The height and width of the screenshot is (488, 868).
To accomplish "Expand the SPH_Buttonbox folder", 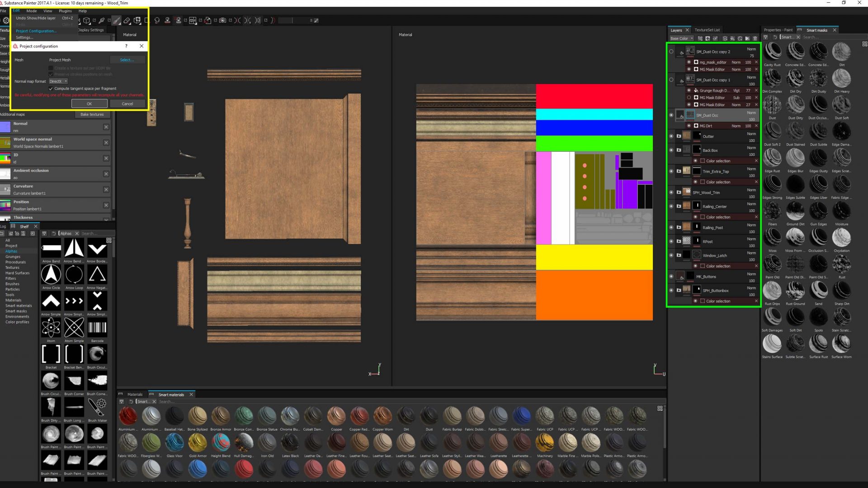I will [x=679, y=290].
